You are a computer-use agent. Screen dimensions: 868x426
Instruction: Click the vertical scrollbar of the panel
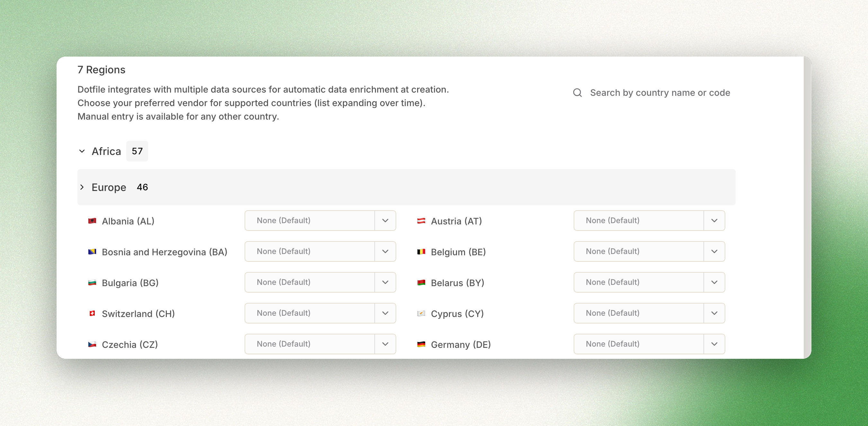pyautogui.click(x=807, y=208)
